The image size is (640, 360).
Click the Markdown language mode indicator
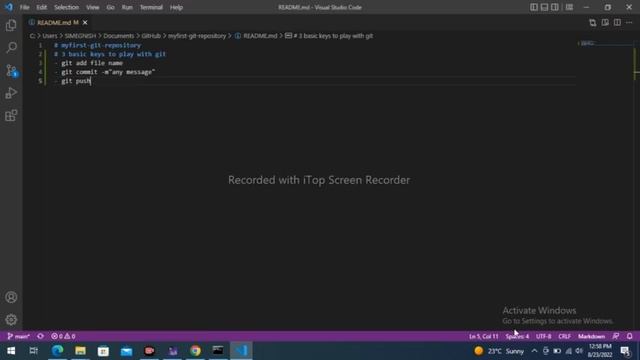pos(591,336)
